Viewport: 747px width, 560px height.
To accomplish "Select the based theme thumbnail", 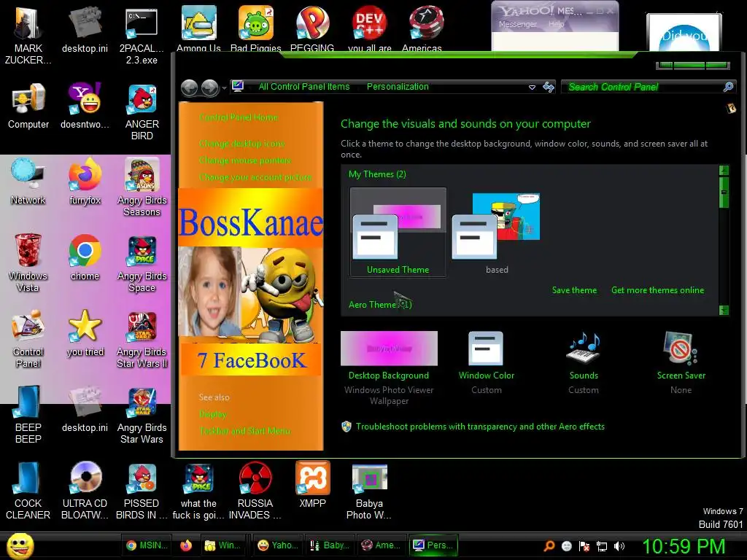I will coord(496,233).
